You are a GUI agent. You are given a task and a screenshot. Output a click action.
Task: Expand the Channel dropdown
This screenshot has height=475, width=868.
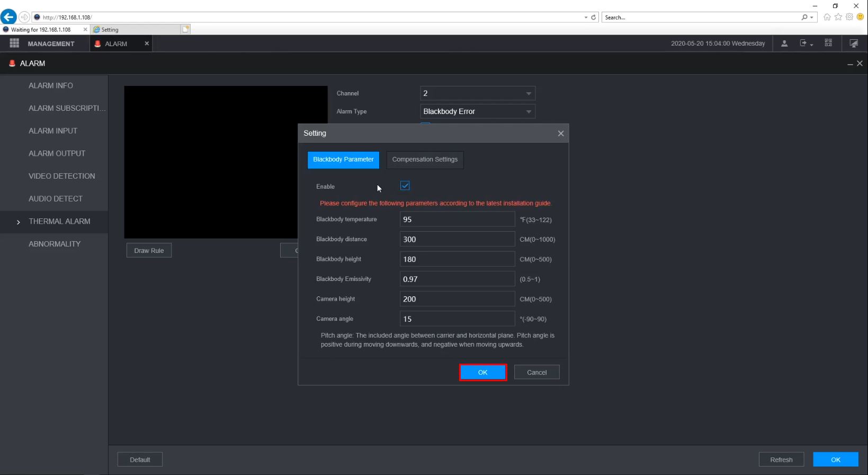point(478,93)
